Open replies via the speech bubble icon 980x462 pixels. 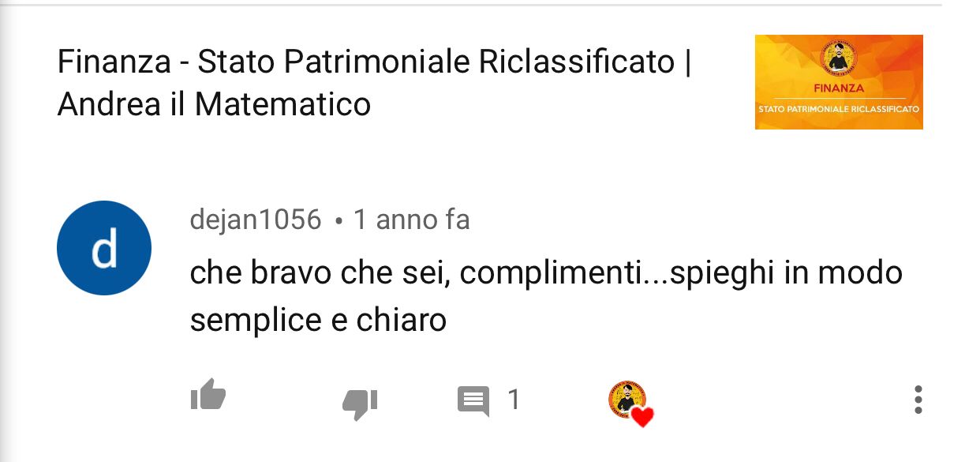(473, 401)
